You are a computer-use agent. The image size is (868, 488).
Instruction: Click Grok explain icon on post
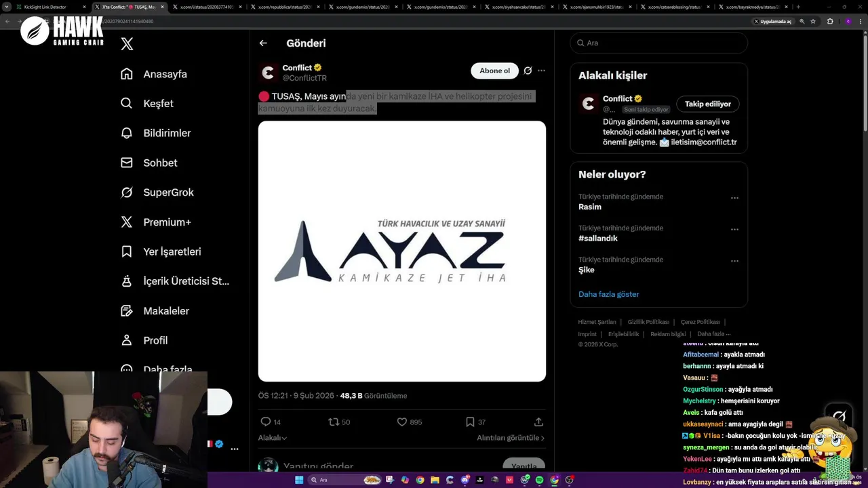pyautogui.click(x=528, y=70)
